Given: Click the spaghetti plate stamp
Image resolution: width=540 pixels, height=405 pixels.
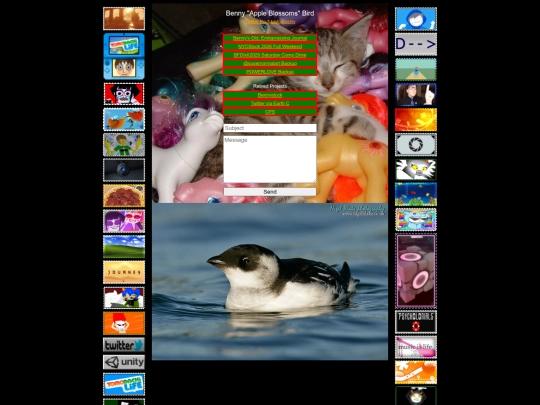Looking at the screenshot, I should [x=124, y=196].
